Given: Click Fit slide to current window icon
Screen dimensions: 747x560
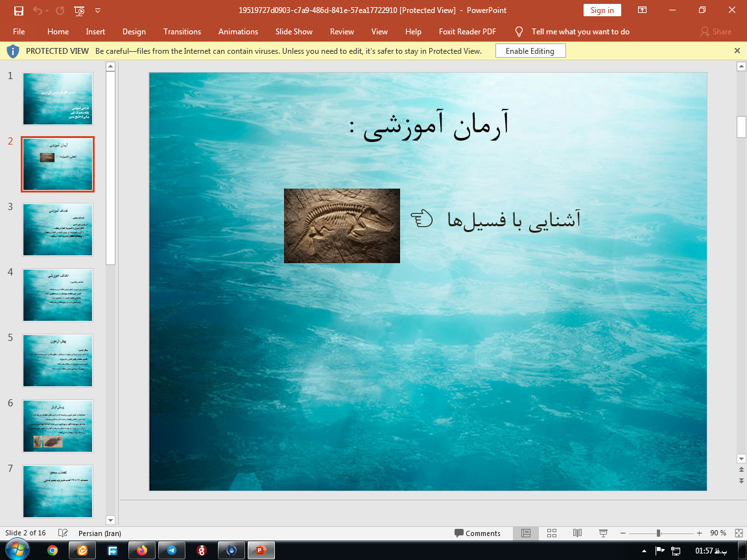Looking at the screenshot, I should pyautogui.click(x=737, y=533).
